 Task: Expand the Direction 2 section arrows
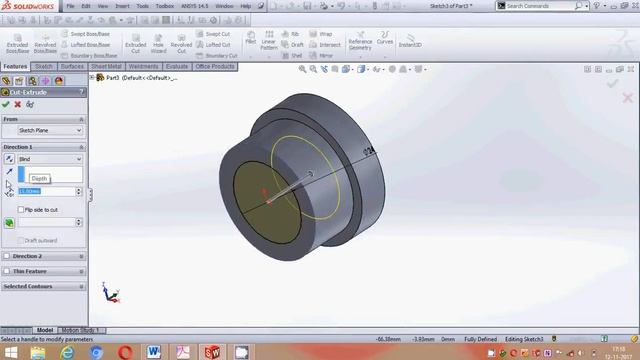pyautogui.click(x=81, y=256)
